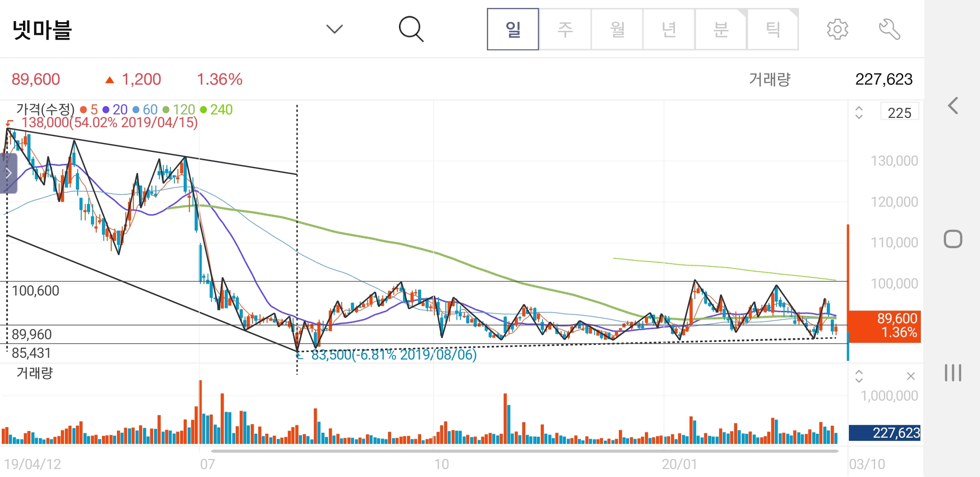
Task: Click the 120,000 price axis label
Action: click(894, 202)
